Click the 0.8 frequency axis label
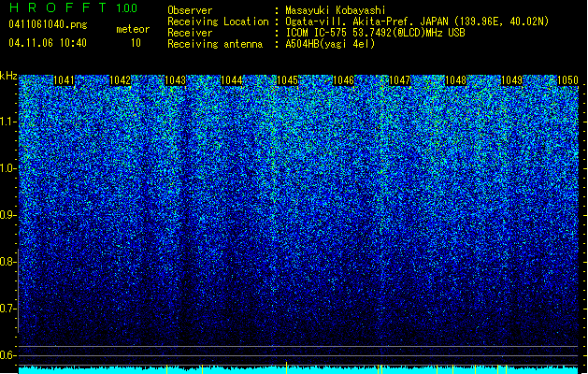Viewport: 588px width, 374px height. click(x=8, y=262)
